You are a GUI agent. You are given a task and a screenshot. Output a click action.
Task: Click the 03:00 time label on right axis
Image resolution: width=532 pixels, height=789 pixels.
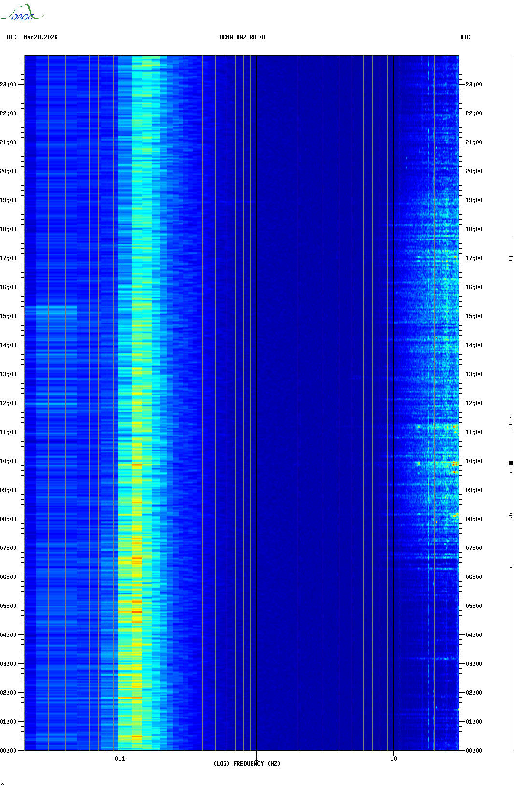click(x=474, y=664)
